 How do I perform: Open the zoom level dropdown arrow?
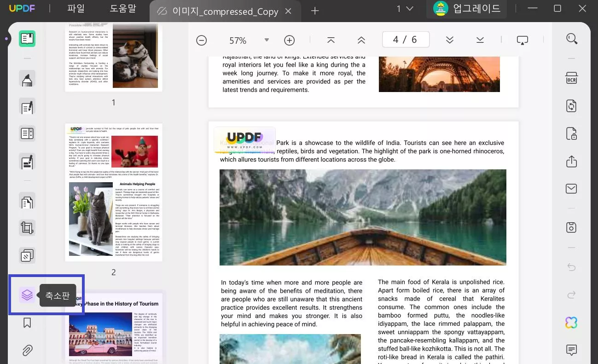coord(267,40)
